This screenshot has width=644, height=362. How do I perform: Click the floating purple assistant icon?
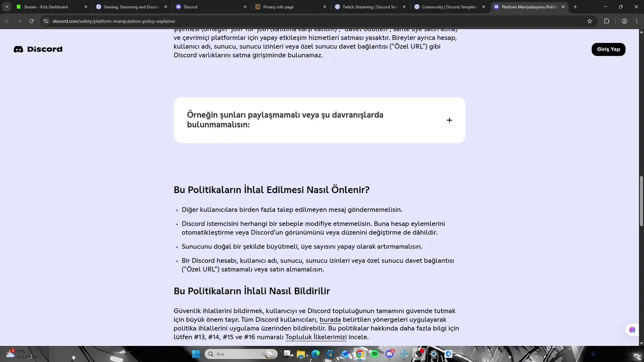(632, 330)
